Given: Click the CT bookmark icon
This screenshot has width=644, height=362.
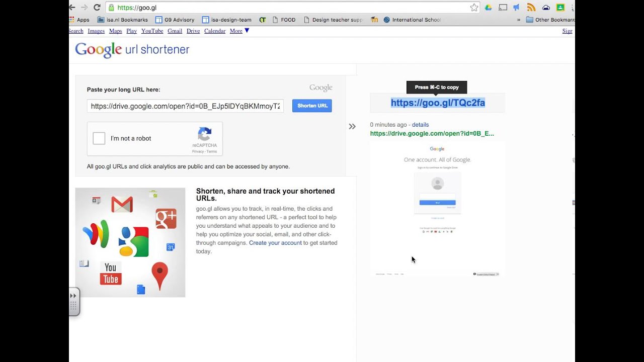Looking at the screenshot, I should click(x=263, y=20).
